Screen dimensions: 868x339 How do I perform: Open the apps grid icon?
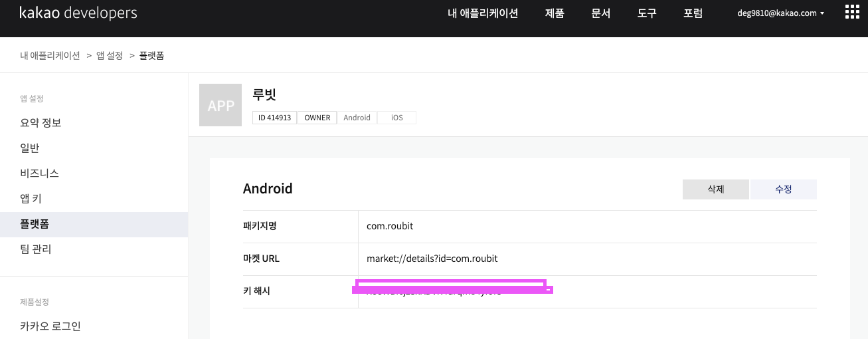pos(852,13)
